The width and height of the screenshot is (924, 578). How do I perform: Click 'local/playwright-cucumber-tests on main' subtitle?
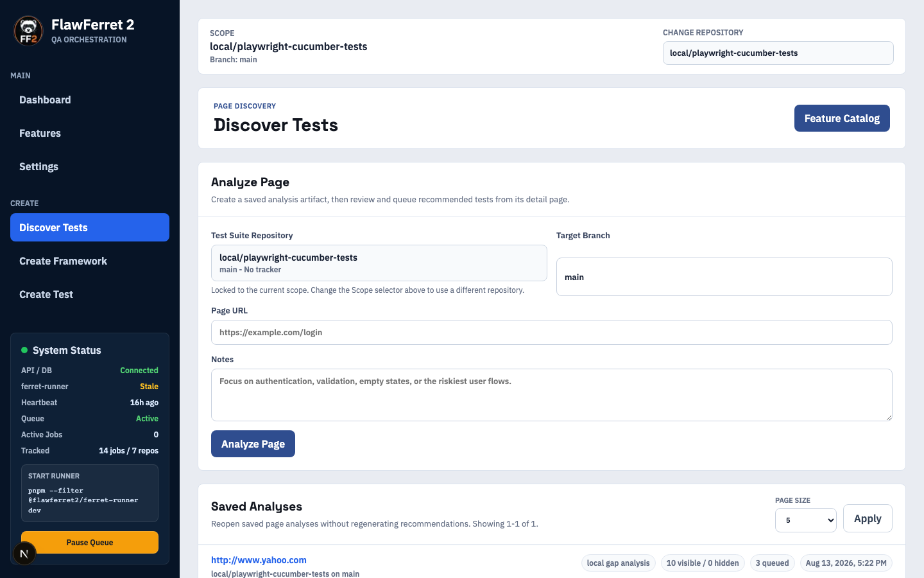pos(285,574)
